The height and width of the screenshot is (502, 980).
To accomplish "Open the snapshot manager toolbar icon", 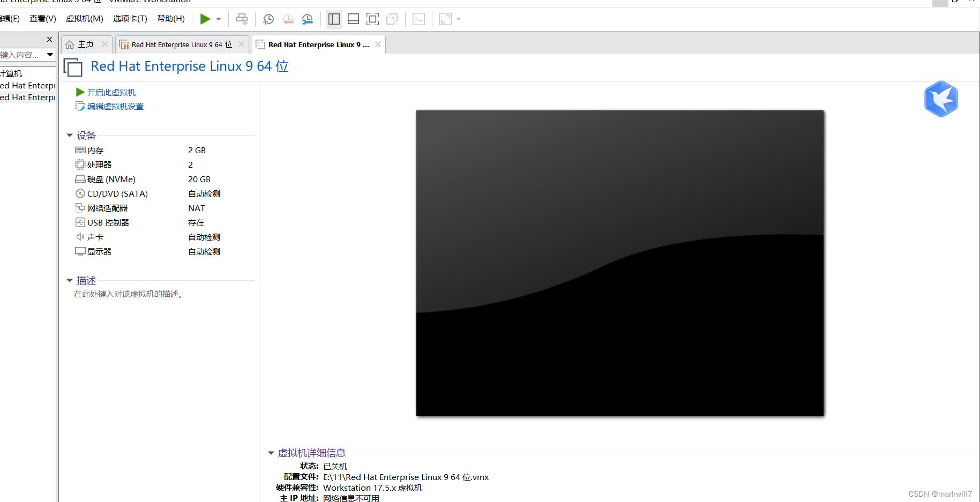I will [x=308, y=19].
